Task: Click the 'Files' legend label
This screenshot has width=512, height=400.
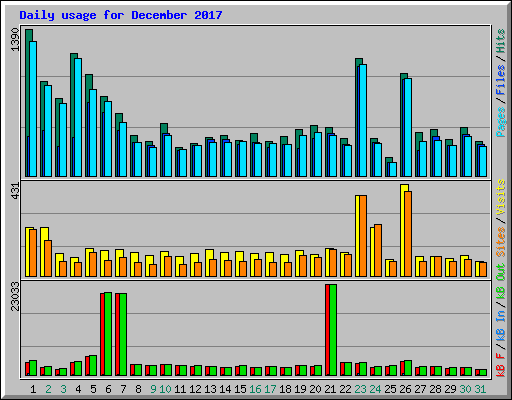Action: [500, 80]
